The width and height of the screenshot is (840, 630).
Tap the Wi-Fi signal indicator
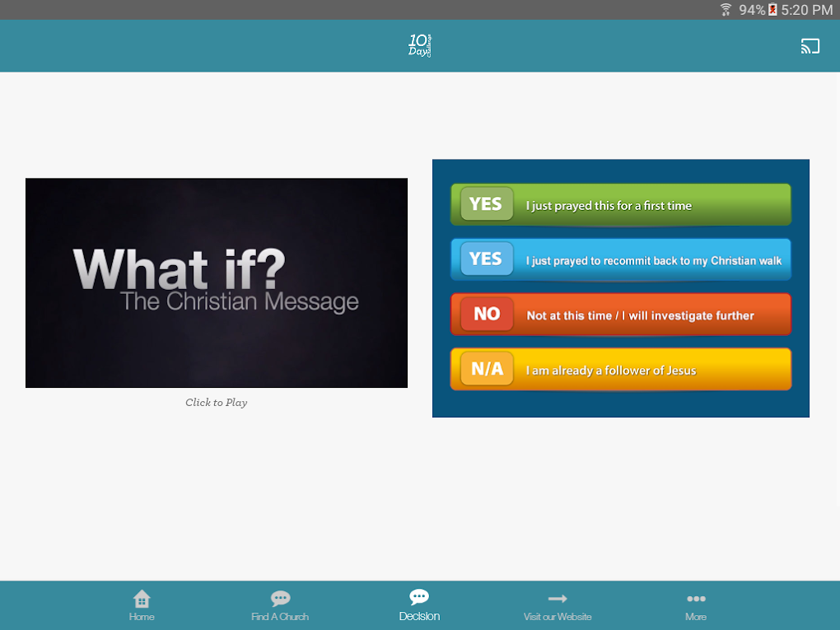coord(726,10)
